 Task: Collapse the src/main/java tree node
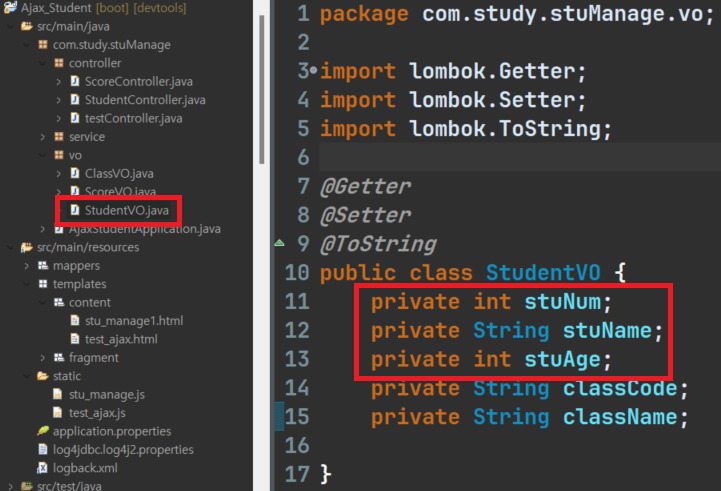click(11, 27)
